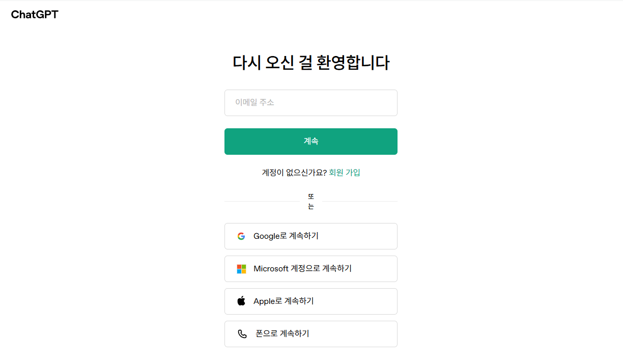Select the Google icon on the login option

click(241, 236)
